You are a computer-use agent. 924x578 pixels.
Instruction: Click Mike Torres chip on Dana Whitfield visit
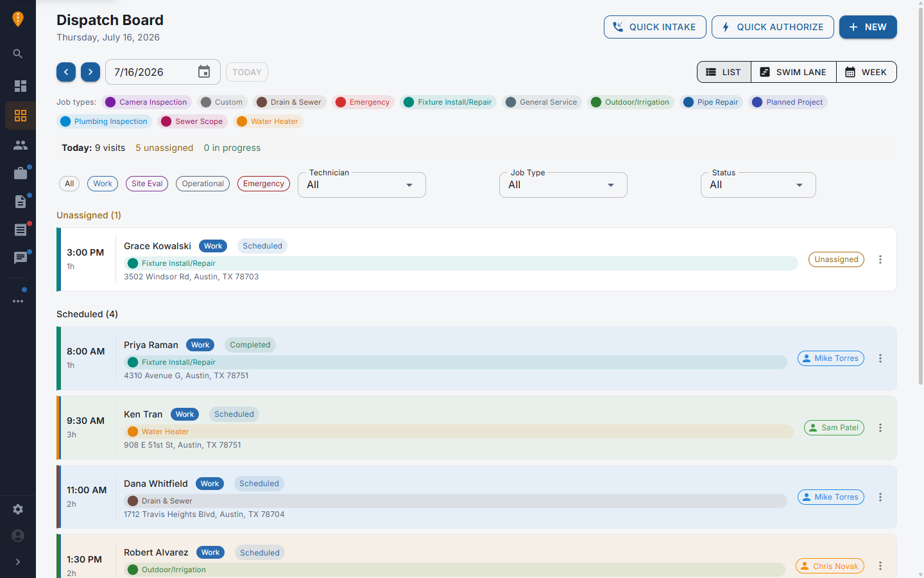click(x=831, y=497)
